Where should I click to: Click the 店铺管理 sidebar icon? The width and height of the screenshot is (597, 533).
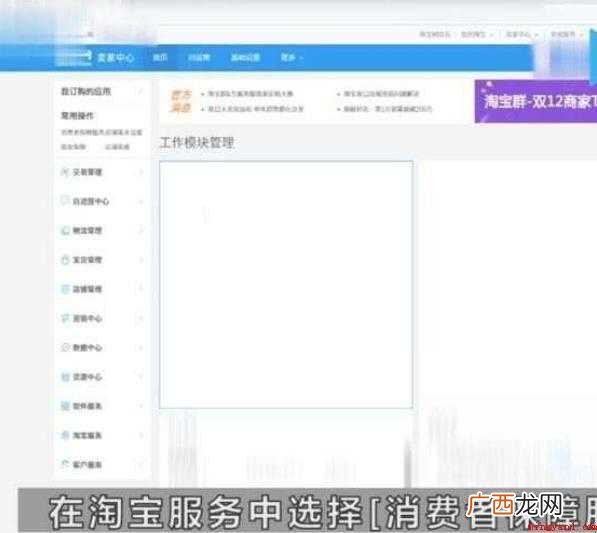coord(65,289)
